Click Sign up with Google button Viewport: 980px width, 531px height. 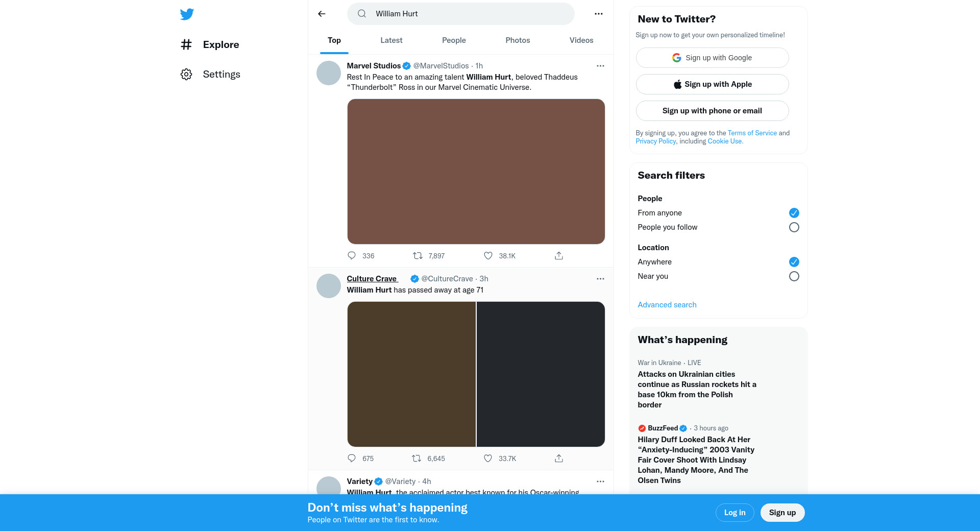coord(712,58)
